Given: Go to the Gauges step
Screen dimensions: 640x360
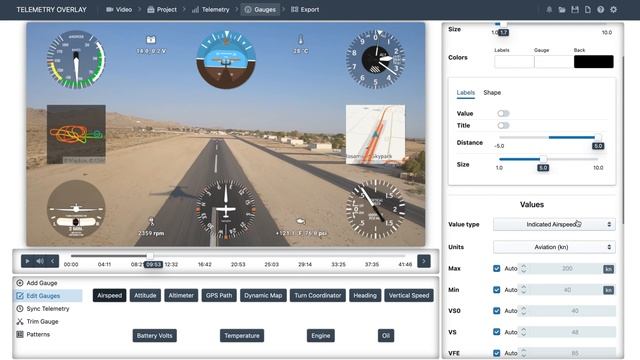Looking at the screenshot, I should coord(260,9).
